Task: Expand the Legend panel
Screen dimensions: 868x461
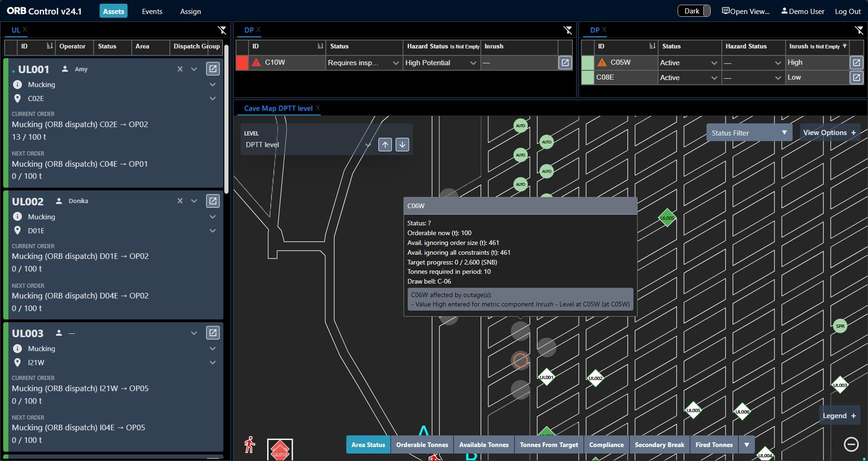Action: pyautogui.click(x=839, y=416)
